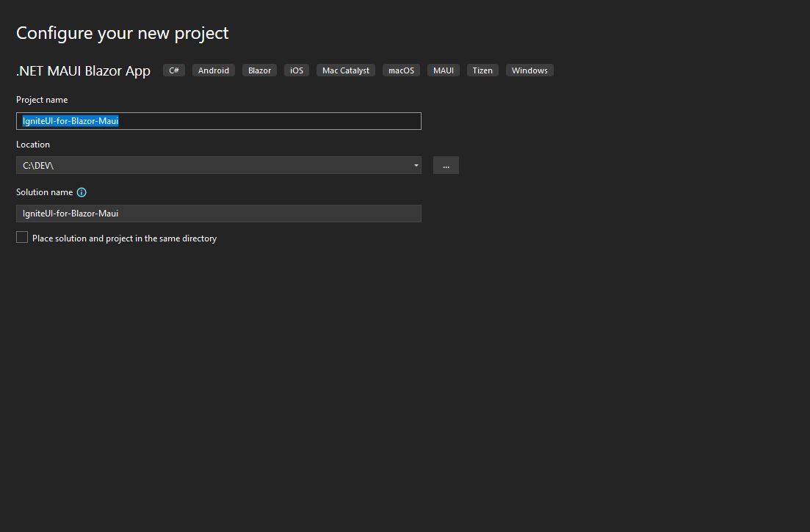The height and width of the screenshot is (532, 810).
Task: Click the Blazor tag badge
Action: 259,70
